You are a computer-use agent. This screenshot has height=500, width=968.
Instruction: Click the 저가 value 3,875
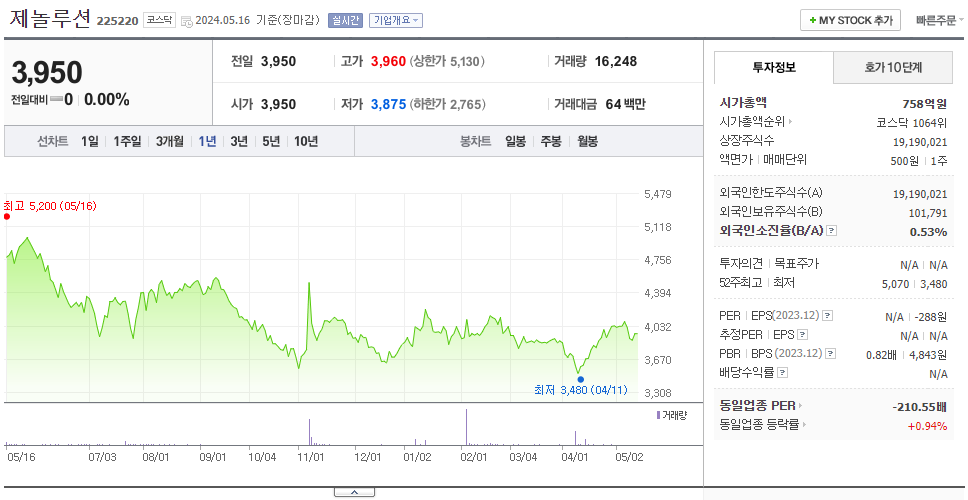coord(388,104)
